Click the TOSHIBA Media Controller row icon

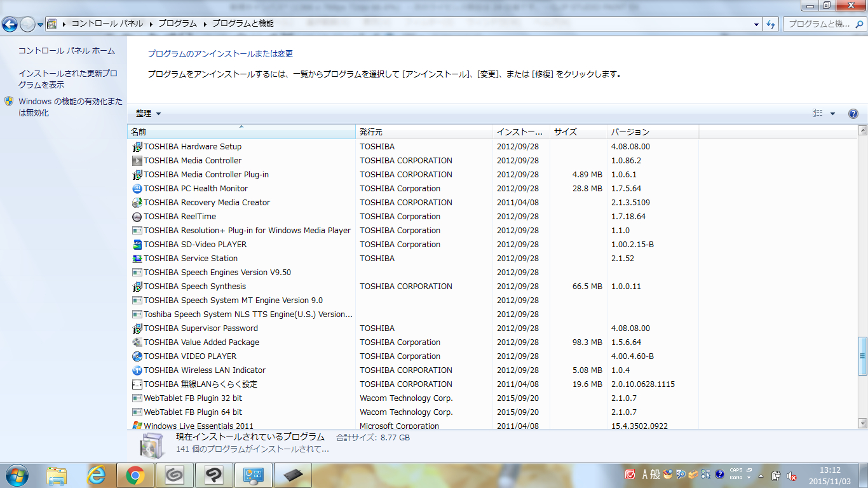click(x=137, y=161)
